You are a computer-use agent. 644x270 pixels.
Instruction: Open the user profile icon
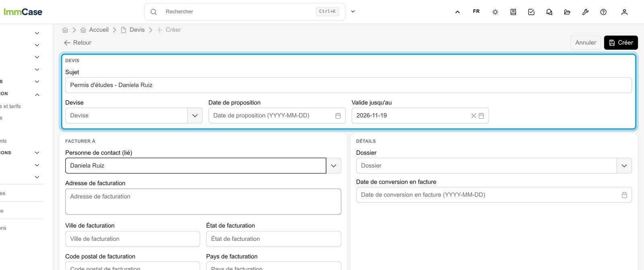(x=624, y=12)
